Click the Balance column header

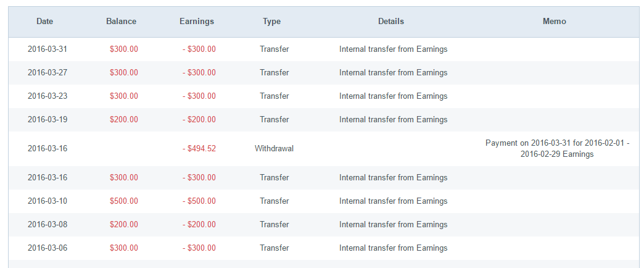tap(121, 22)
